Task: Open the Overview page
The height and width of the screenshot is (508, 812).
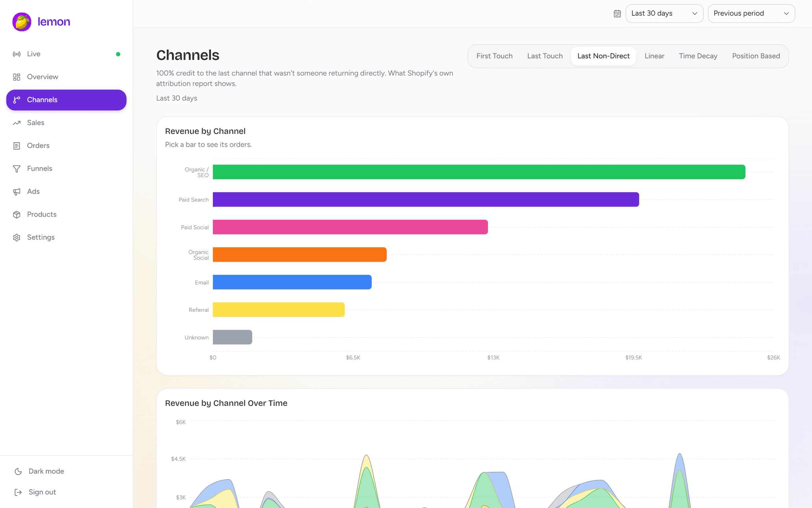Action: click(66, 77)
